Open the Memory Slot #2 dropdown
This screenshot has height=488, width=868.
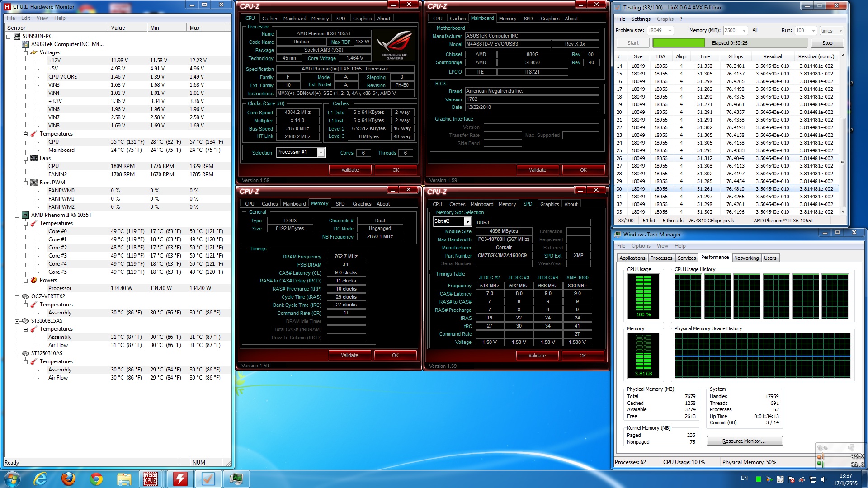tap(467, 221)
